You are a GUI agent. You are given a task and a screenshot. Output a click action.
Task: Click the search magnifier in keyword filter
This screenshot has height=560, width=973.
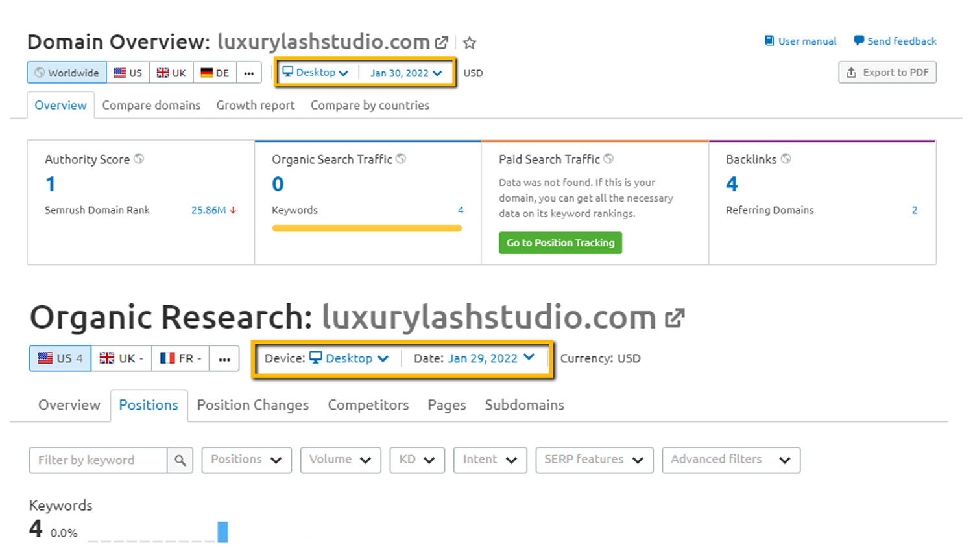[180, 460]
